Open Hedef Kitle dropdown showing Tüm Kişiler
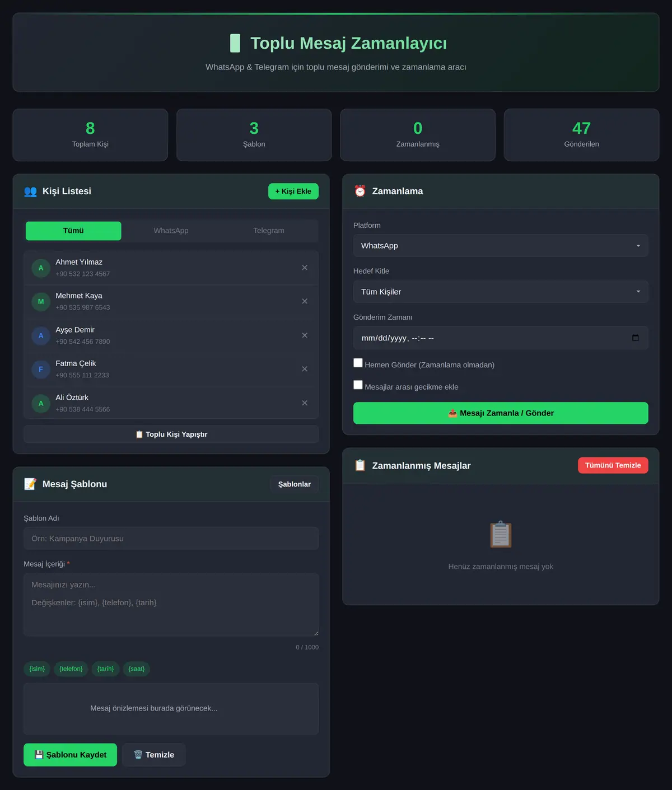Image resolution: width=672 pixels, height=790 pixels. pos(501,292)
